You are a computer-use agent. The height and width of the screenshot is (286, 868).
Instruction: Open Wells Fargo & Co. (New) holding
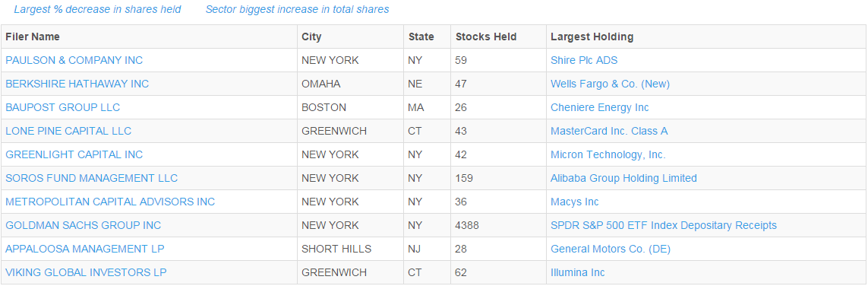point(610,84)
